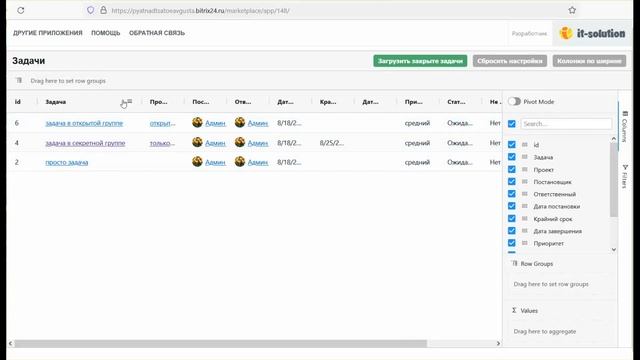
Task: Uncheck the Постановщик column checkbox
Action: pos(512,182)
